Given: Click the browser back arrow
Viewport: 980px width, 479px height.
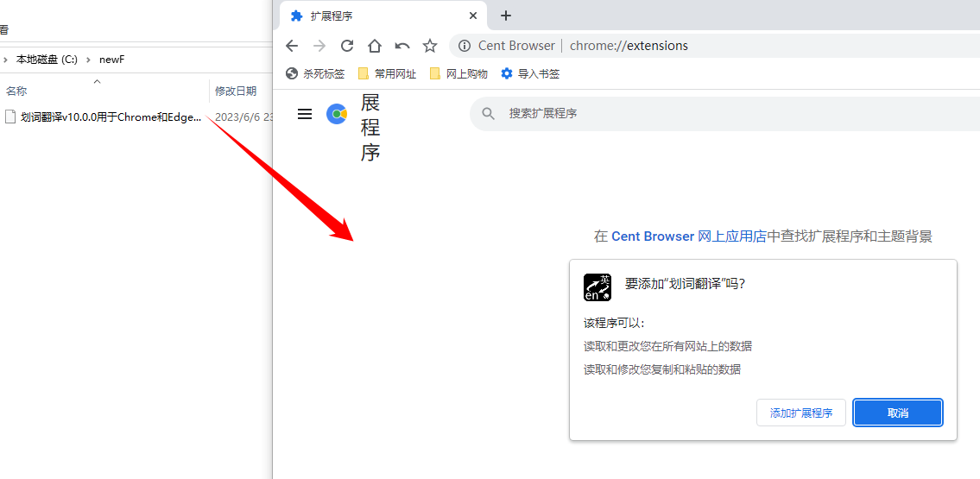Looking at the screenshot, I should coord(291,46).
